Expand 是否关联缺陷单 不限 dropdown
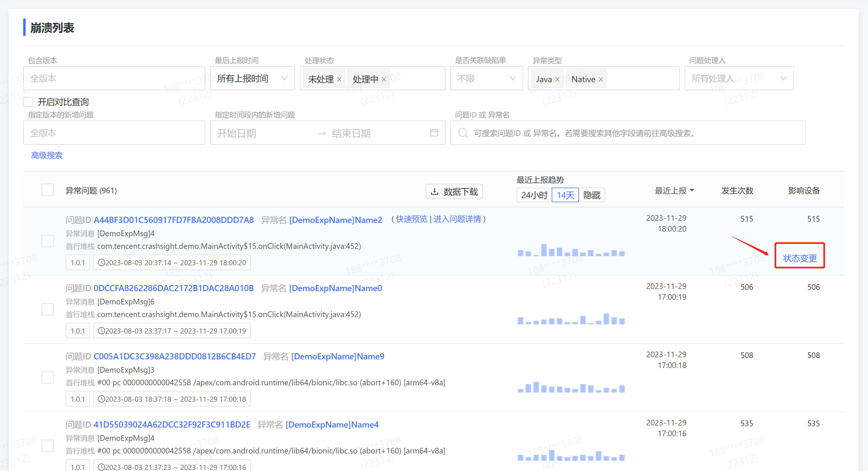The width and height of the screenshot is (868, 471). [486, 78]
